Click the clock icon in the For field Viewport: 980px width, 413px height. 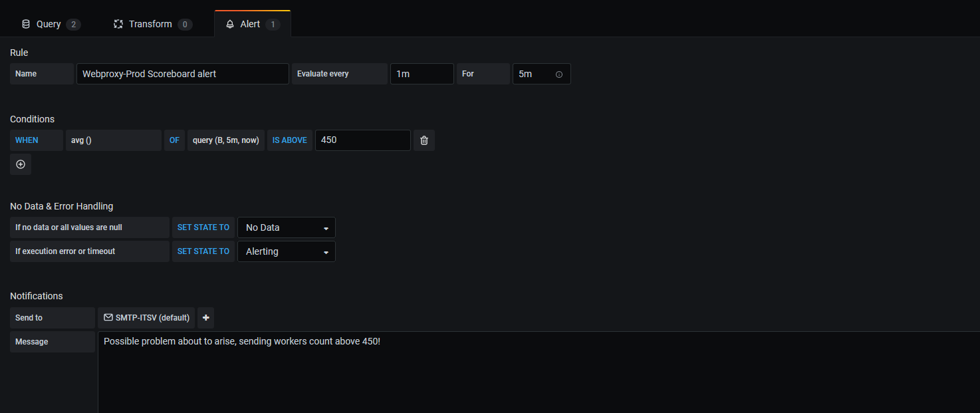coord(559,74)
